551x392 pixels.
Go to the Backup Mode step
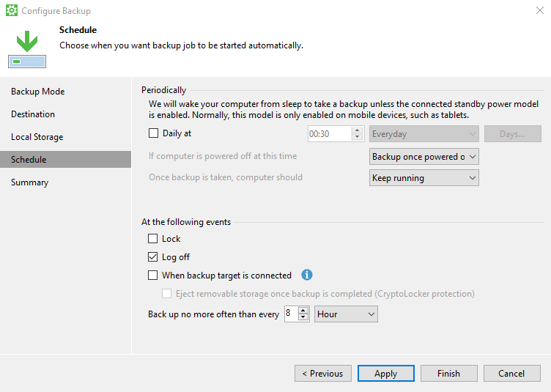tap(37, 92)
